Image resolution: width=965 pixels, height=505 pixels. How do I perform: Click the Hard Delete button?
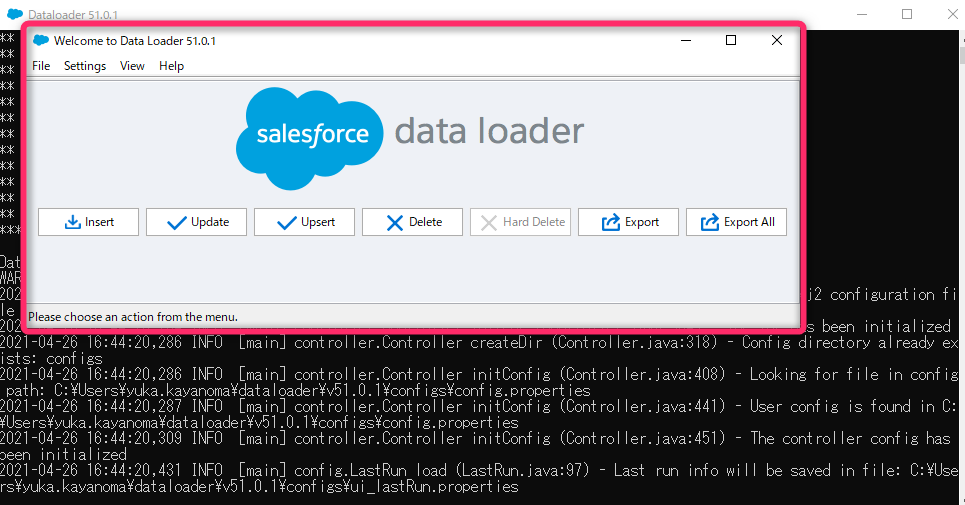pyautogui.click(x=521, y=222)
